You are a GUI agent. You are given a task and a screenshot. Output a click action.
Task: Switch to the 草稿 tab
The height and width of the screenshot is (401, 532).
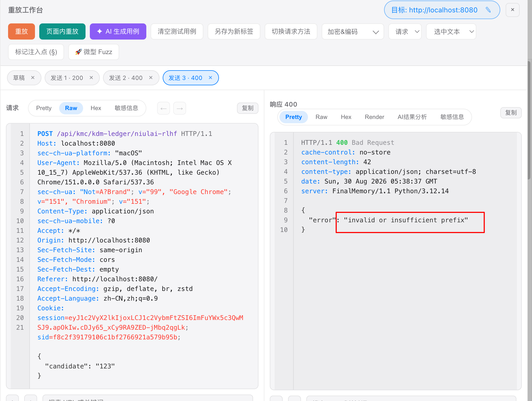point(19,78)
